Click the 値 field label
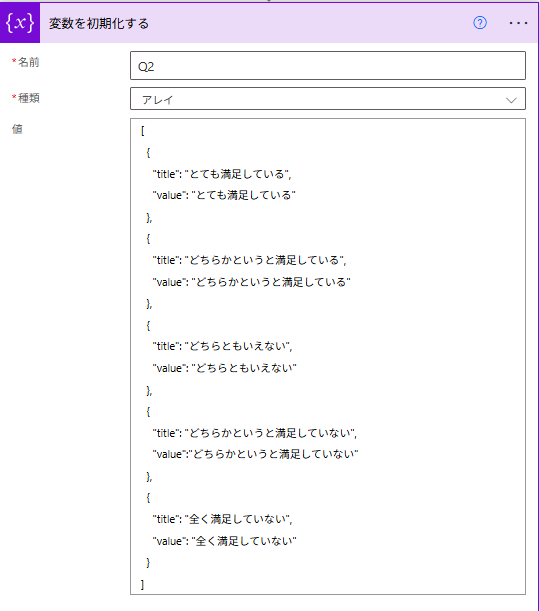This screenshot has height=611, width=540. (17, 129)
